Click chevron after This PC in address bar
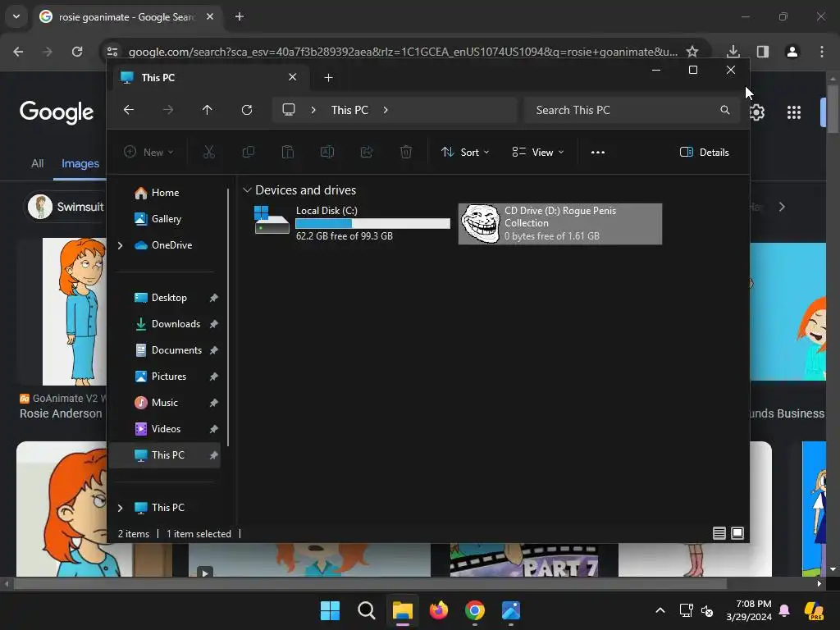This screenshot has height=630, width=840. (x=386, y=110)
